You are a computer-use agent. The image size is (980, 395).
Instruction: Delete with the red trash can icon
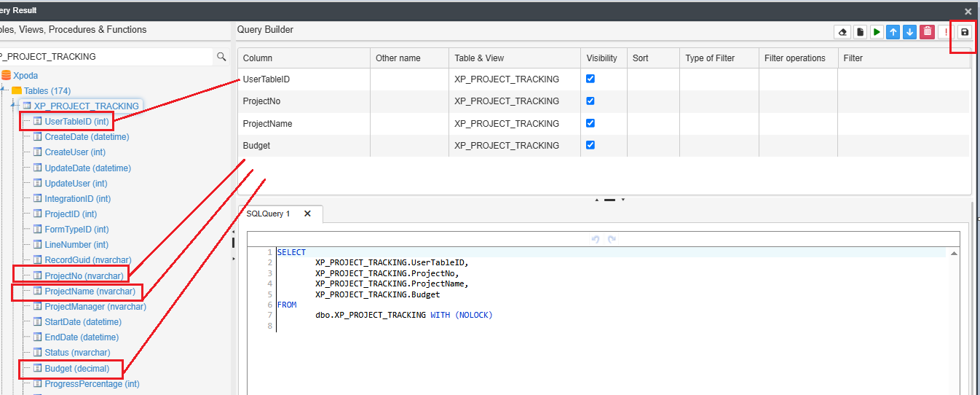coord(927,32)
